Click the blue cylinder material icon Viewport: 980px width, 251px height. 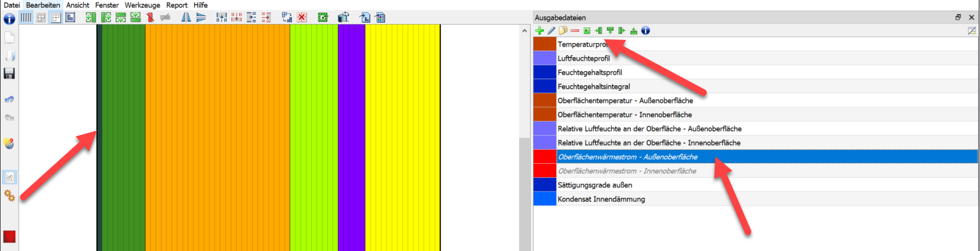[343, 18]
